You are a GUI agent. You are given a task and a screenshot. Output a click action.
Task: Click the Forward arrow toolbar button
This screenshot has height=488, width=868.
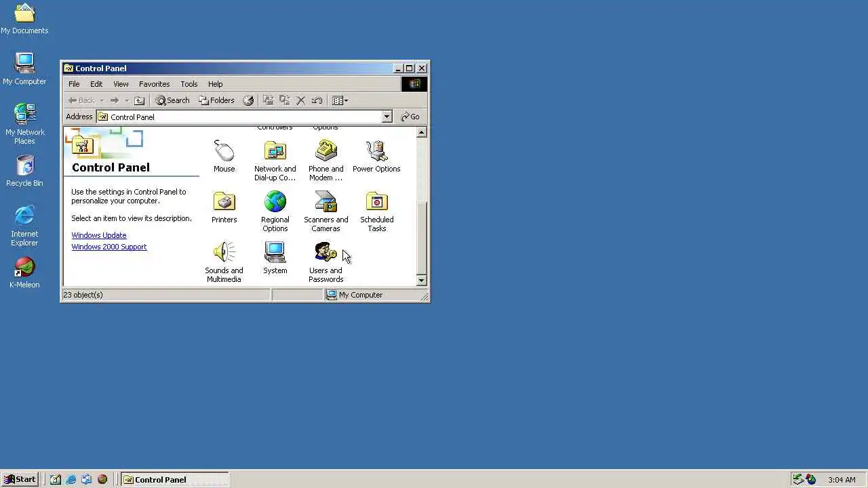pos(114,100)
